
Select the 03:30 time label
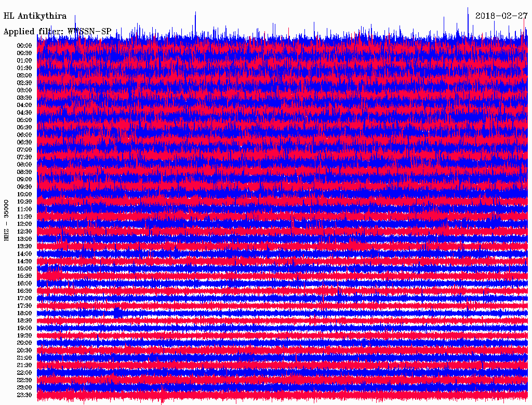pyautogui.click(x=24, y=98)
